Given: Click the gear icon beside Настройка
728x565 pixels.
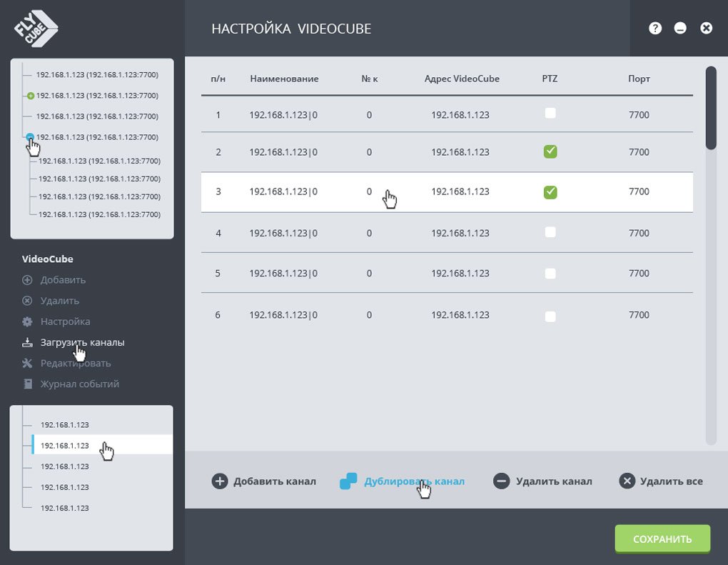Looking at the screenshot, I should 27,321.
